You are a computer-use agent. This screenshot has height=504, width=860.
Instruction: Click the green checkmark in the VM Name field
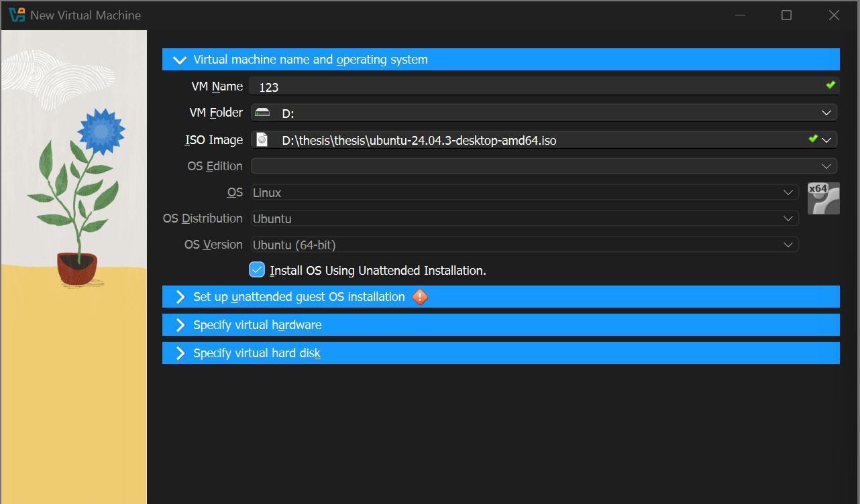830,85
